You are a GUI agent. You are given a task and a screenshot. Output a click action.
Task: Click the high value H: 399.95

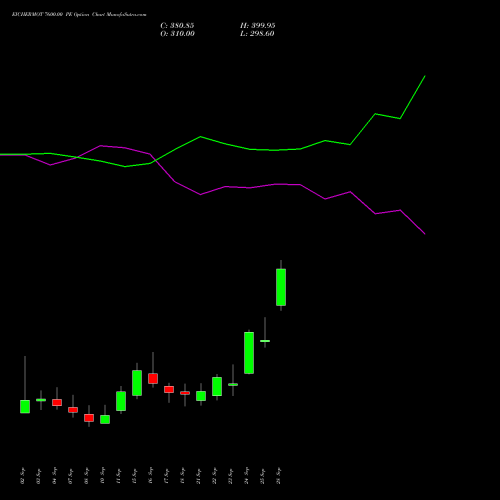pyautogui.click(x=258, y=25)
